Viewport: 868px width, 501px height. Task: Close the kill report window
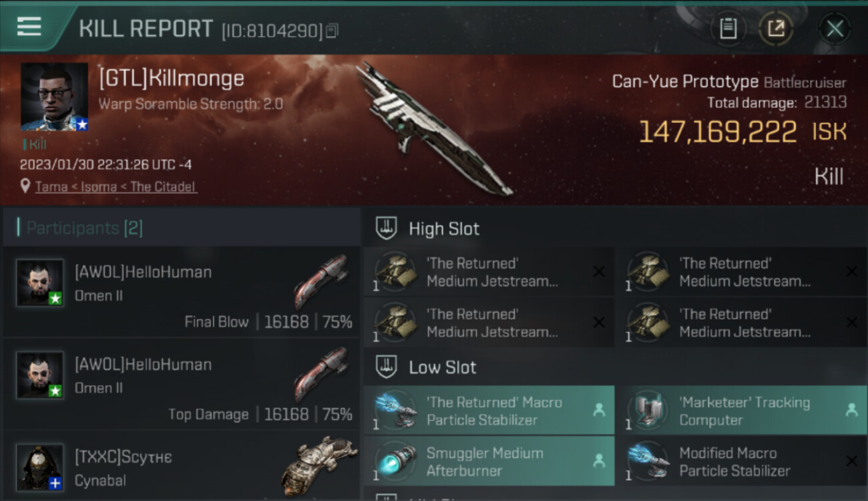835,29
